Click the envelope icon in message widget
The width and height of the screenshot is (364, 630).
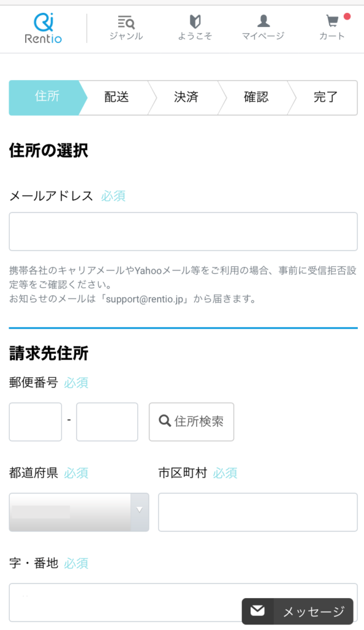click(x=258, y=611)
